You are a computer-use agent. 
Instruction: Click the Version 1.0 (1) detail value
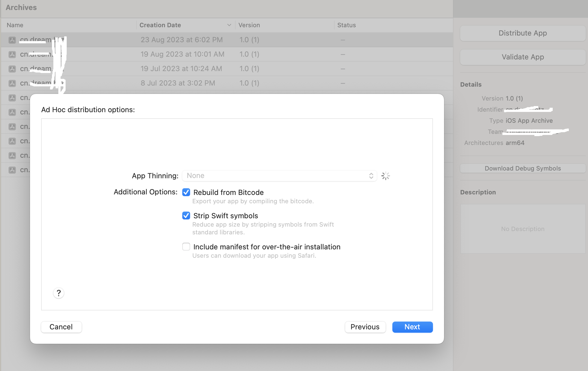coord(514,98)
